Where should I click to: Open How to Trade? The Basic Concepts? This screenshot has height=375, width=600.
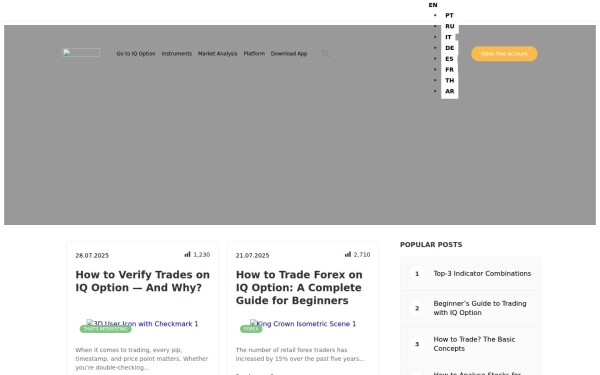(474, 344)
